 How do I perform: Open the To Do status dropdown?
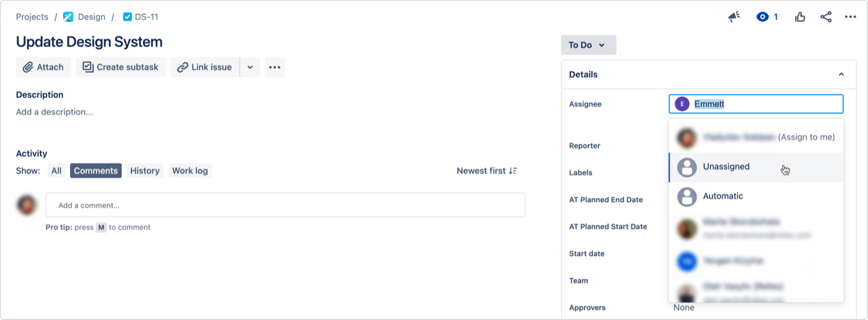point(588,45)
